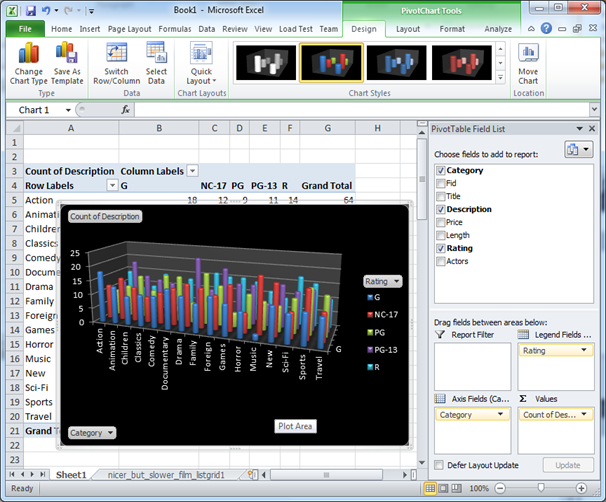Uncheck the Category field checkbox
606x502 pixels.
pyautogui.click(x=440, y=171)
